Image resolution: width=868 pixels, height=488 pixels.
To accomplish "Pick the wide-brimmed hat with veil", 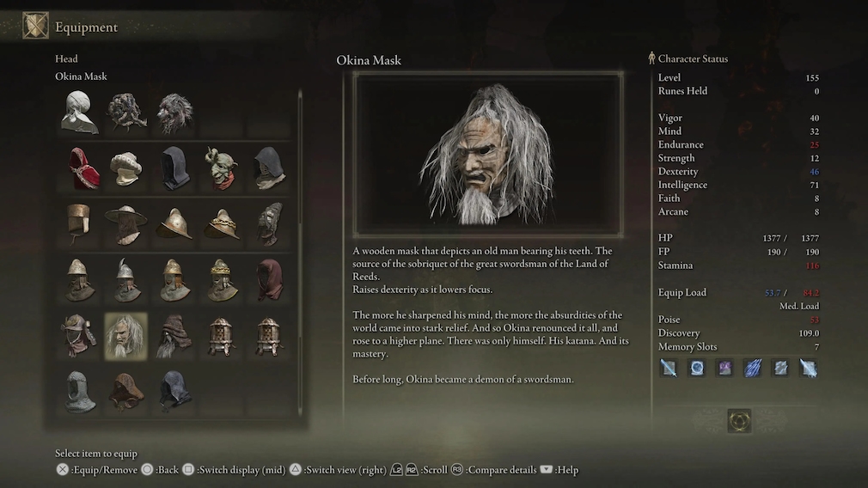I will 126,224.
